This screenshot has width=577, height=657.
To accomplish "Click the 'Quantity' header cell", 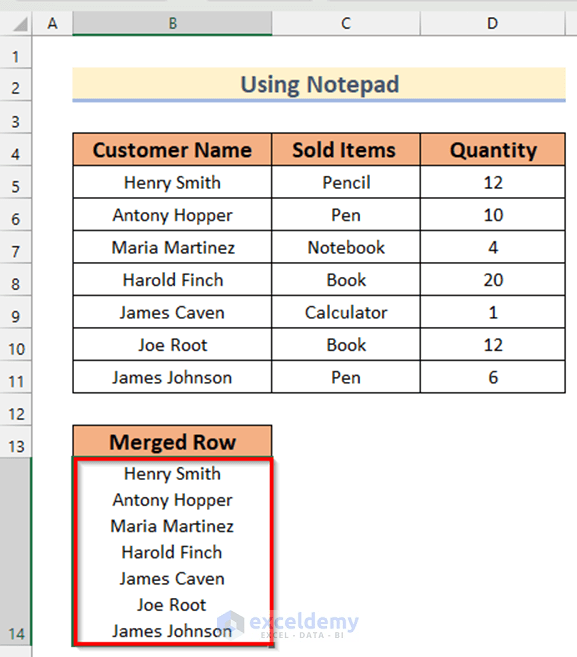I will (493, 150).
